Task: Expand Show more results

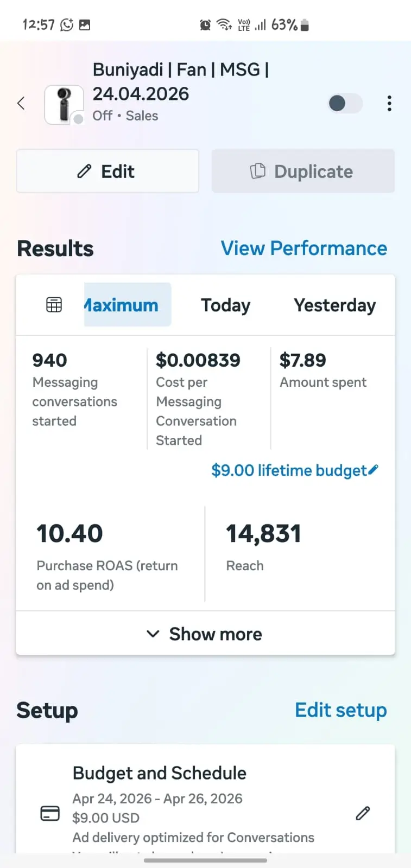Action: (x=205, y=634)
